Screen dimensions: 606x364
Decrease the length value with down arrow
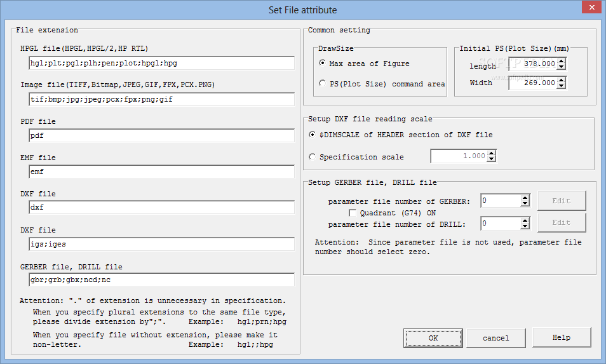[561, 67]
